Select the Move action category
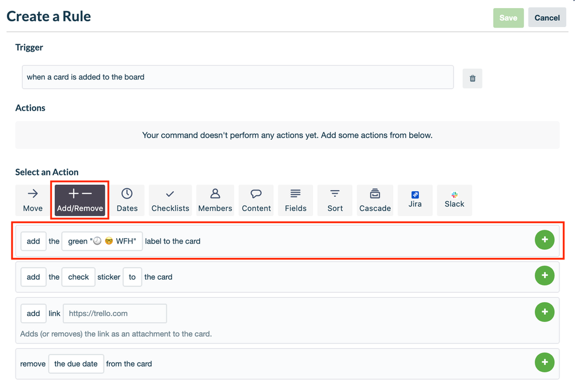The image size is (575, 392). point(32,200)
